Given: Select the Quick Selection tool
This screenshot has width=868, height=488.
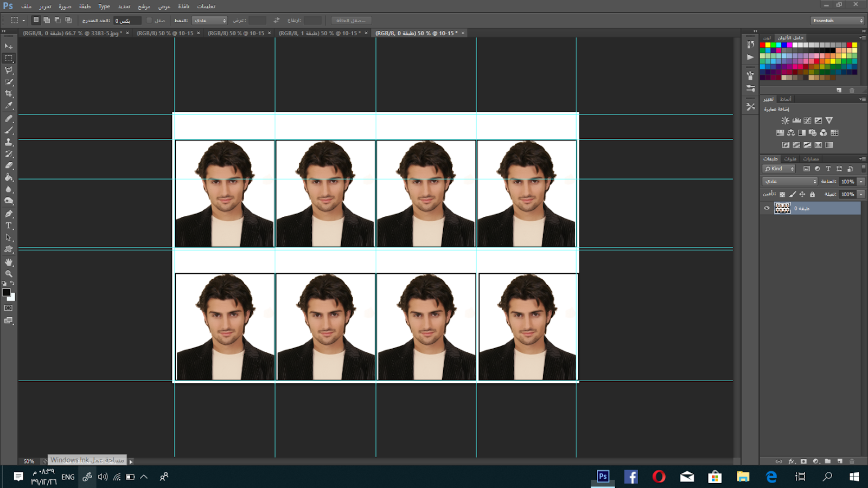Looking at the screenshot, I should click(9, 82).
